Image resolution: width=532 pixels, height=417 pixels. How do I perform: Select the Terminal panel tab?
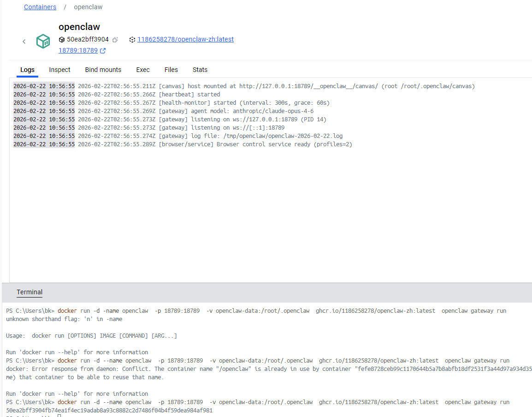click(x=30, y=292)
